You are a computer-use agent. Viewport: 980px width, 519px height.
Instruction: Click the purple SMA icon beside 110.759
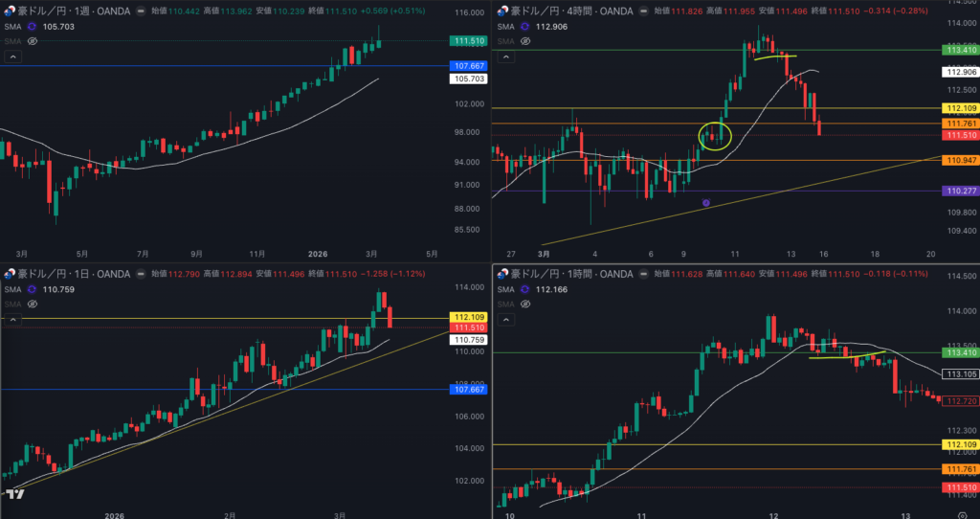tap(33, 289)
